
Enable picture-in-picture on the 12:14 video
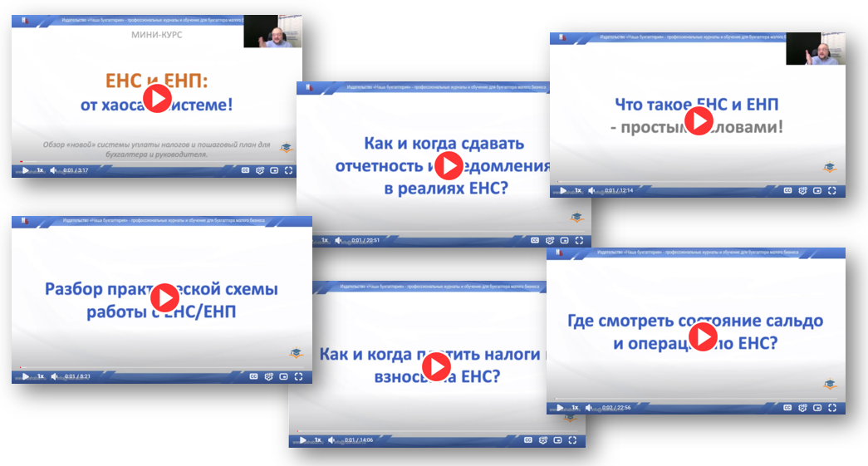click(817, 190)
